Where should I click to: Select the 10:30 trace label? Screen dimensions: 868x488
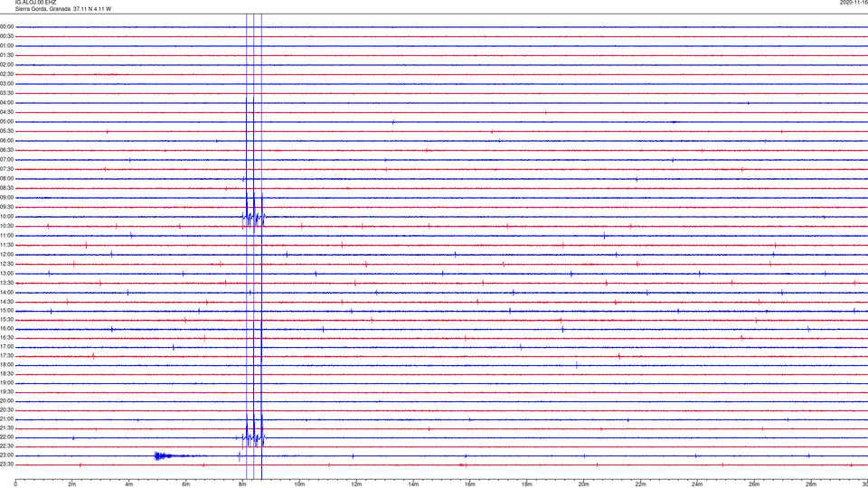coord(7,226)
